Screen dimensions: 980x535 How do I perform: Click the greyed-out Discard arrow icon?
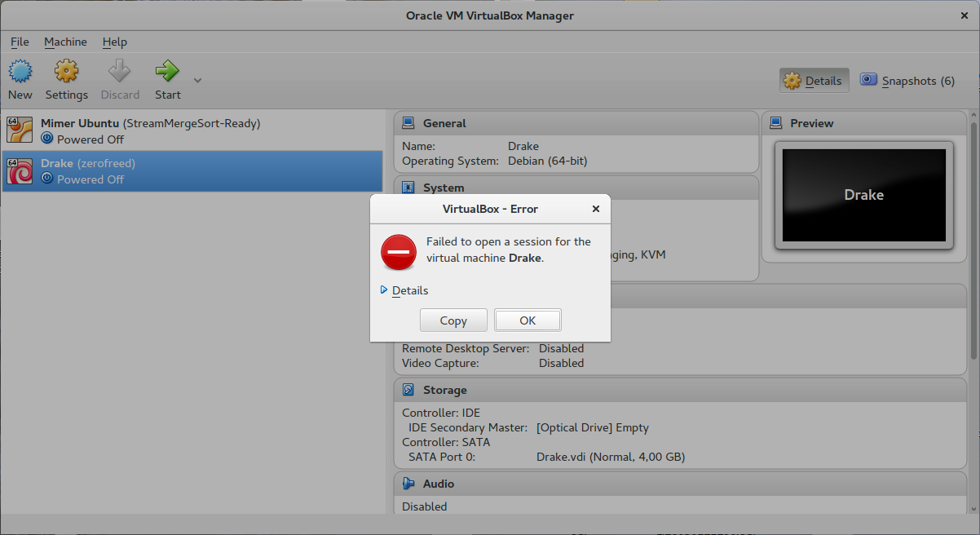(x=120, y=72)
